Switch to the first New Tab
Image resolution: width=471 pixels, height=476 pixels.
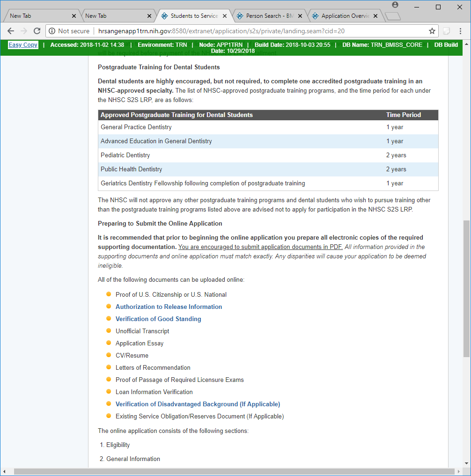[37, 16]
